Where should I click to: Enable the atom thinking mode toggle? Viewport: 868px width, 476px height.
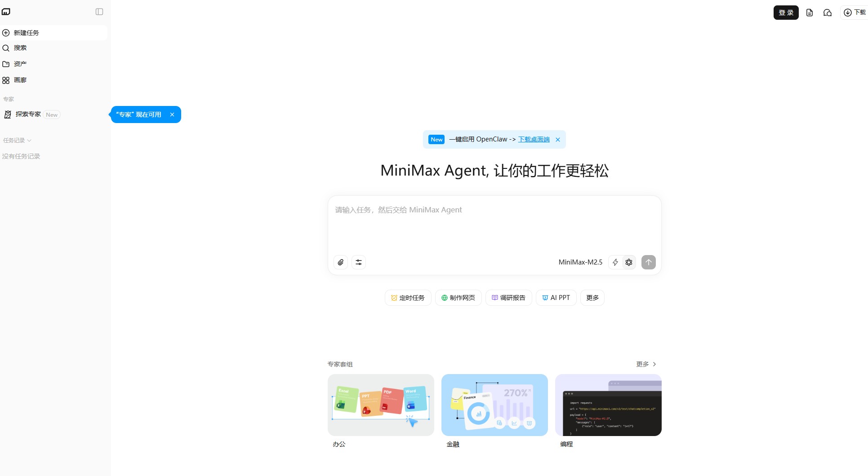(628, 262)
